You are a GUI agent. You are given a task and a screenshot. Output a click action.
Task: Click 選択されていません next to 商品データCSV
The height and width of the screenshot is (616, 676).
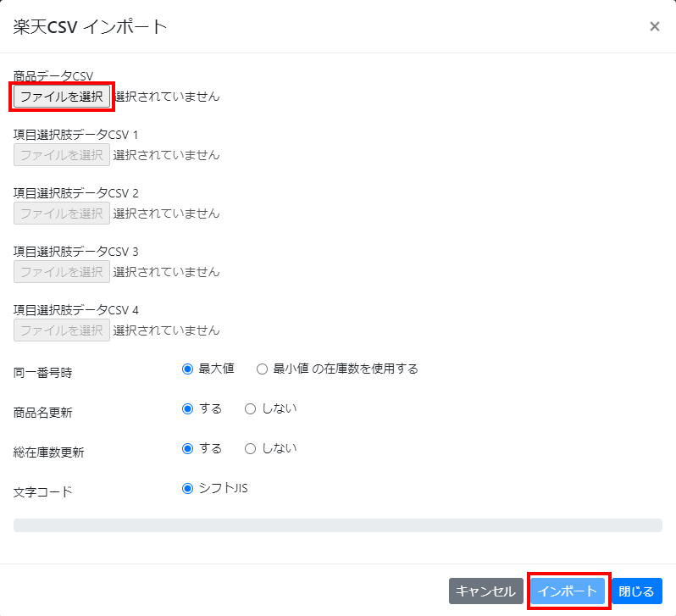pyautogui.click(x=167, y=97)
